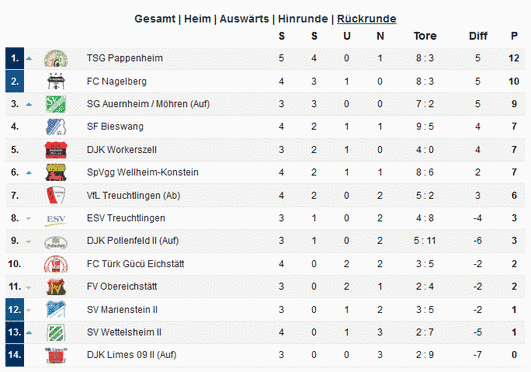The image size is (531, 372).
Task: Switch to the Heim table view
Action: (197, 19)
